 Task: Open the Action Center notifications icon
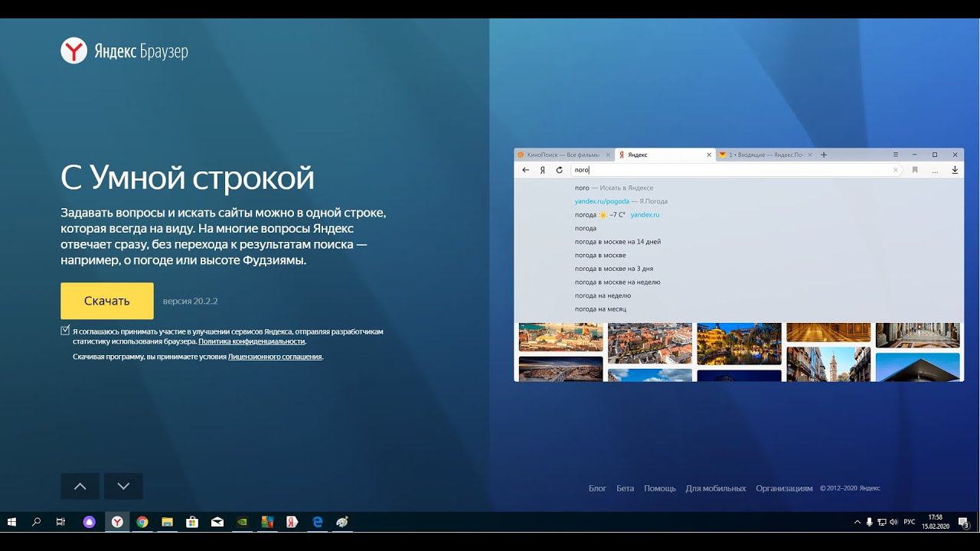tap(963, 522)
